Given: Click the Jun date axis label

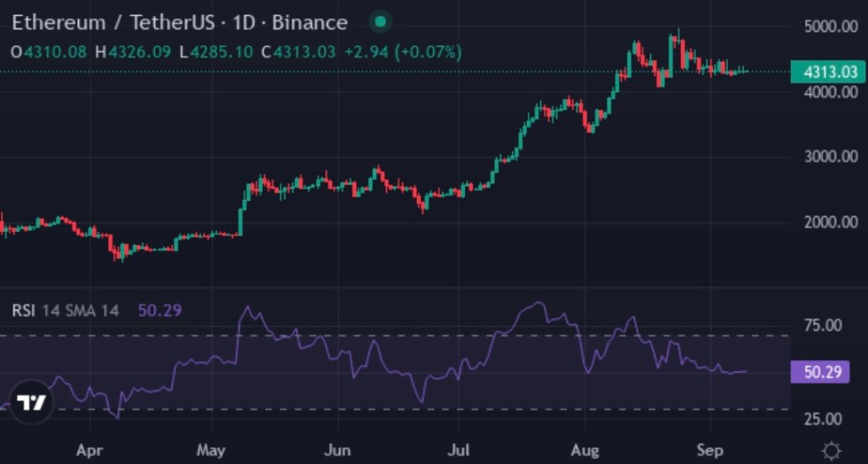Looking at the screenshot, I should [x=337, y=451].
